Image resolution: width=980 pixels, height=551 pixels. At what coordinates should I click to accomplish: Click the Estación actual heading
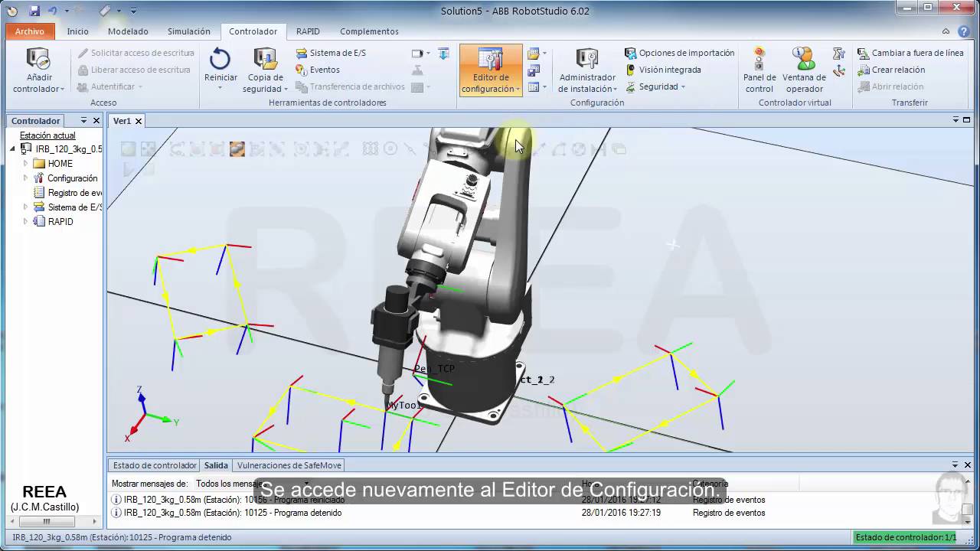coord(47,135)
